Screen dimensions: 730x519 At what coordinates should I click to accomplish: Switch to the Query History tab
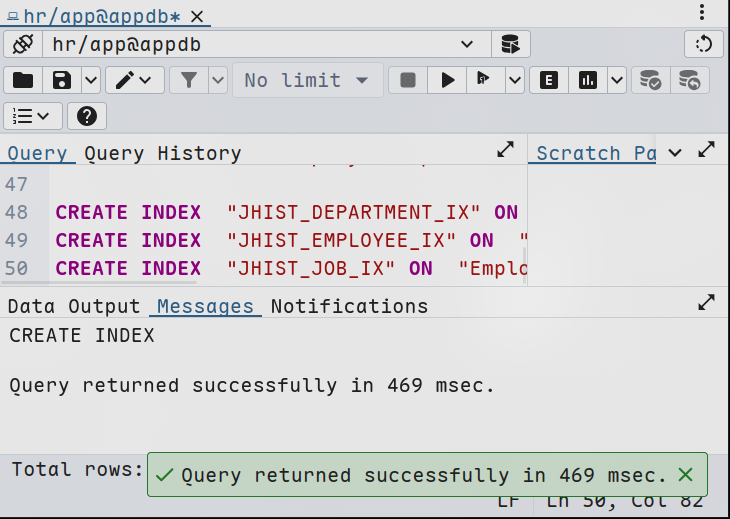(162, 153)
